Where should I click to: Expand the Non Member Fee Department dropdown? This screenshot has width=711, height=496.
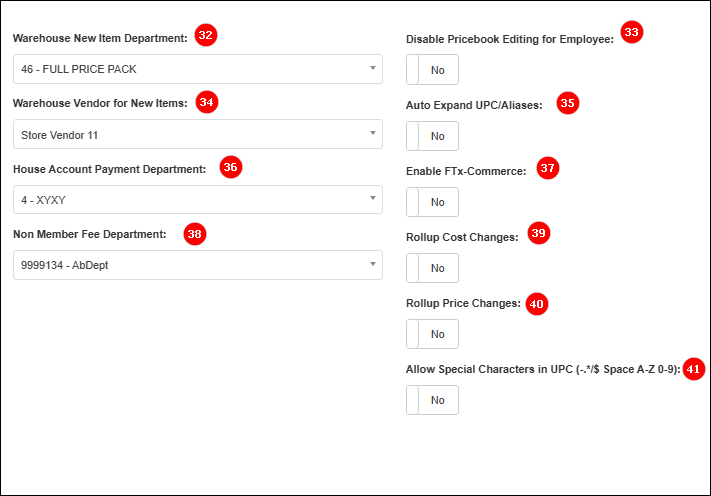pyautogui.click(x=197, y=265)
